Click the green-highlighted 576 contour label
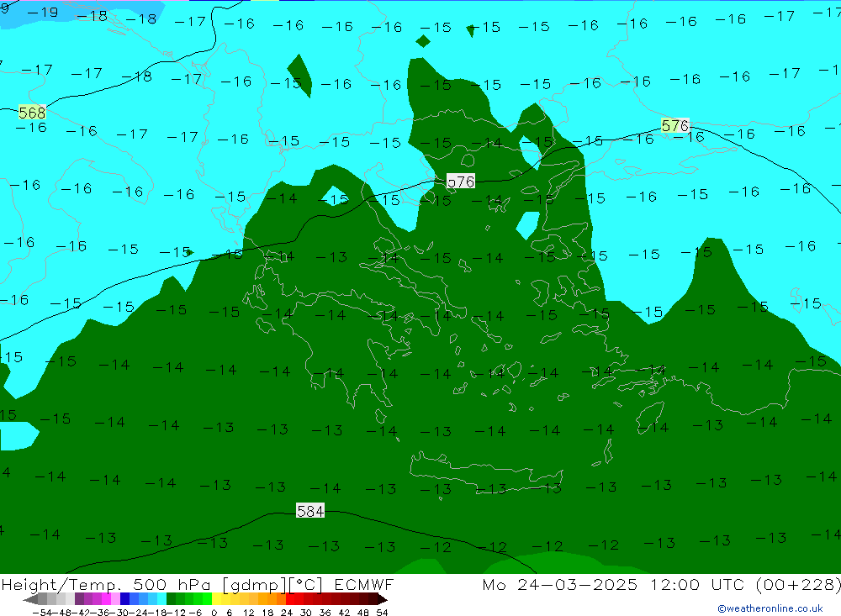The image size is (841, 616). tap(674, 125)
